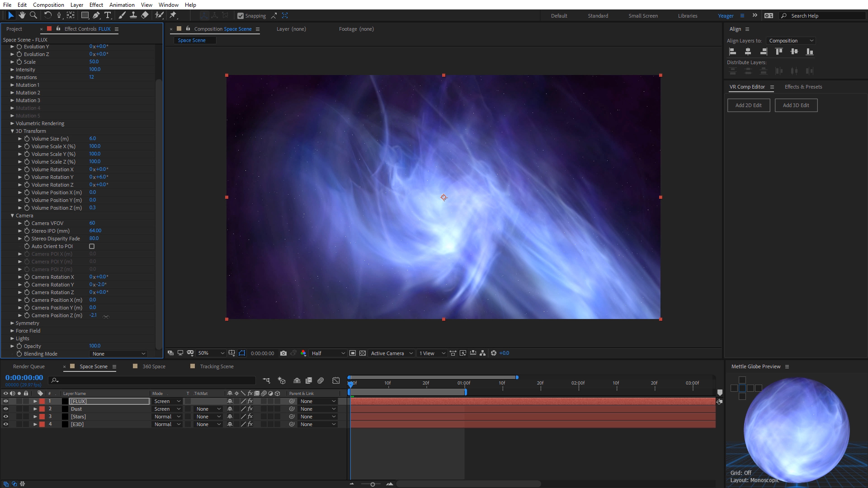Collapse the 3D Transform group
The height and width of the screenshot is (488, 868).
pyautogui.click(x=12, y=131)
